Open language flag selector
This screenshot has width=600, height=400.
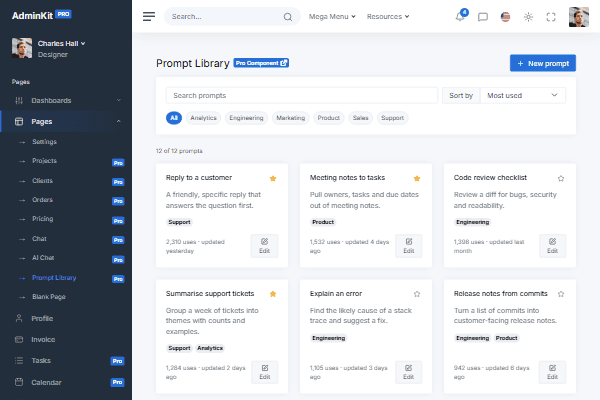tap(505, 17)
